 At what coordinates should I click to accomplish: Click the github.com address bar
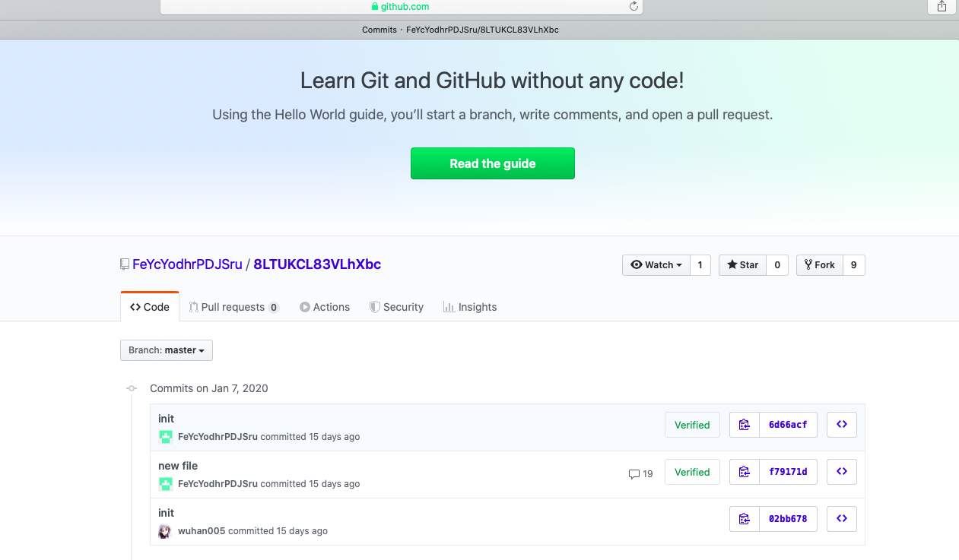[x=401, y=6]
